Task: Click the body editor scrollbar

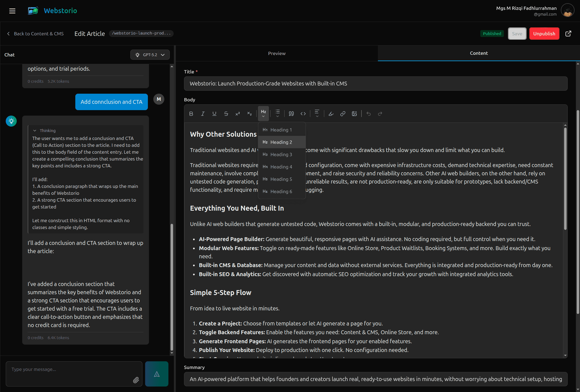Action: [x=565, y=178]
